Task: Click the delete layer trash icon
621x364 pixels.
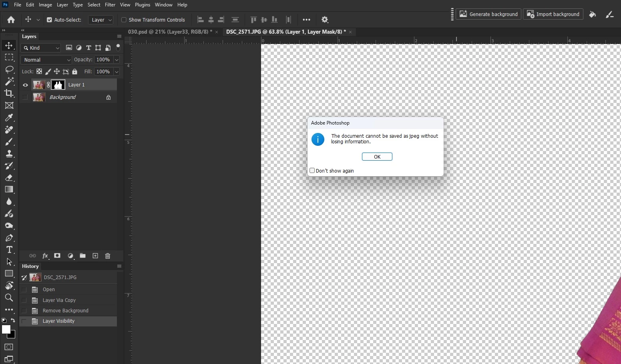Action: (108, 256)
